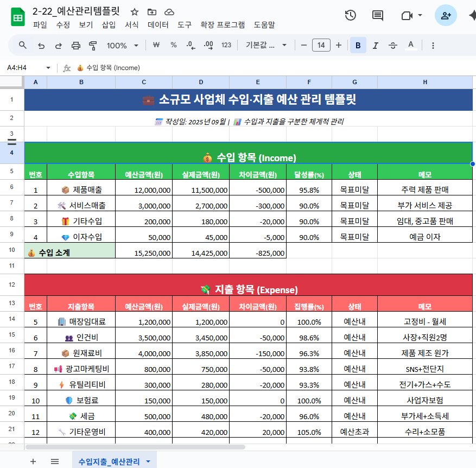This screenshot has width=476, height=468.
Task: Open the 도구 menu
Action: pyautogui.click(x=185, y=25)
